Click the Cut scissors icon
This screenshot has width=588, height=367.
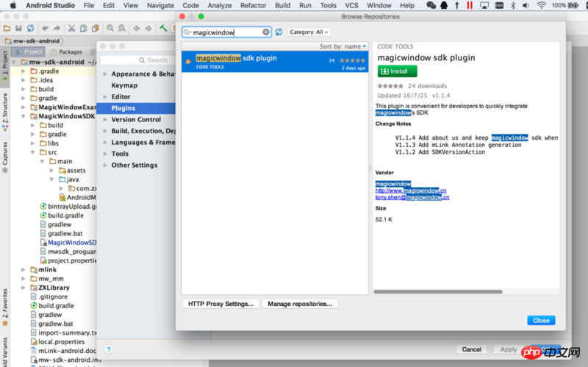pyautogui.click(x=71, y=28)
